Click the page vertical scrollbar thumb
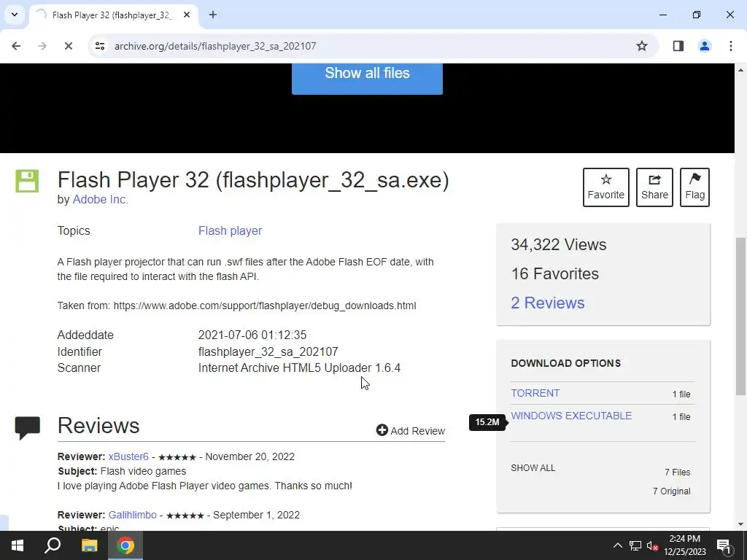747x560 pixels. pyautogui.click(x=740, y=316)
